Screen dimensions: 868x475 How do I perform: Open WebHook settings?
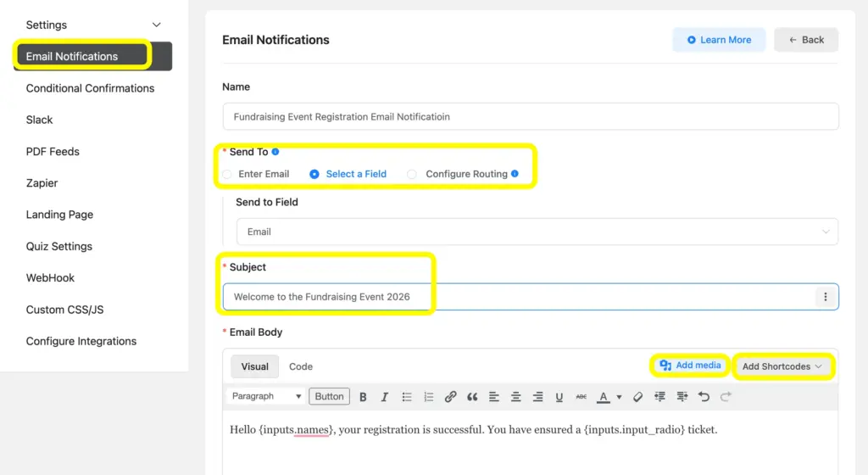(x=50, y=278)
